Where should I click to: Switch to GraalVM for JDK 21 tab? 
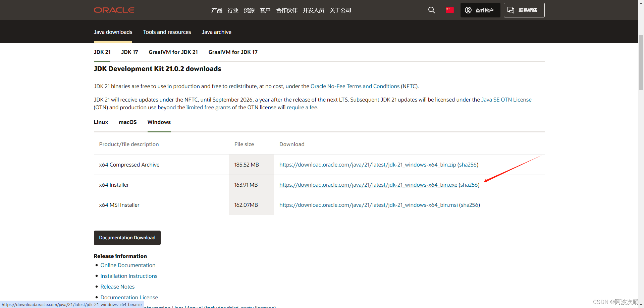173,52
